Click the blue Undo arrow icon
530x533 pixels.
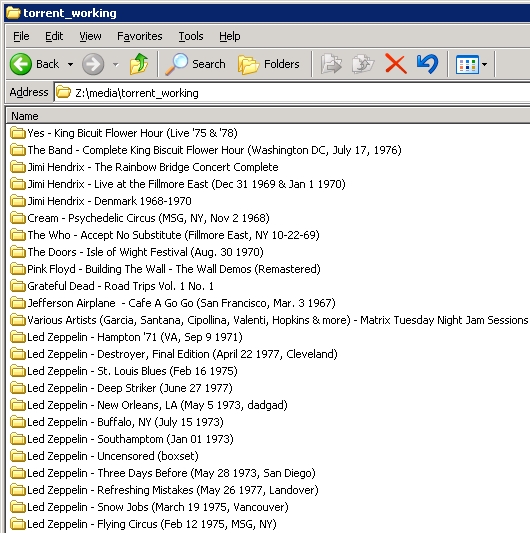coord(427,64)
